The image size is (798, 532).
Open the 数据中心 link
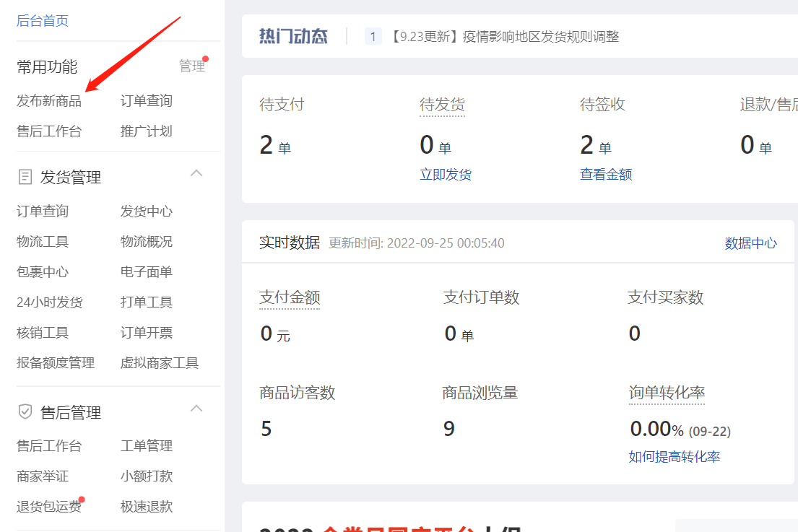pos(751,243)
